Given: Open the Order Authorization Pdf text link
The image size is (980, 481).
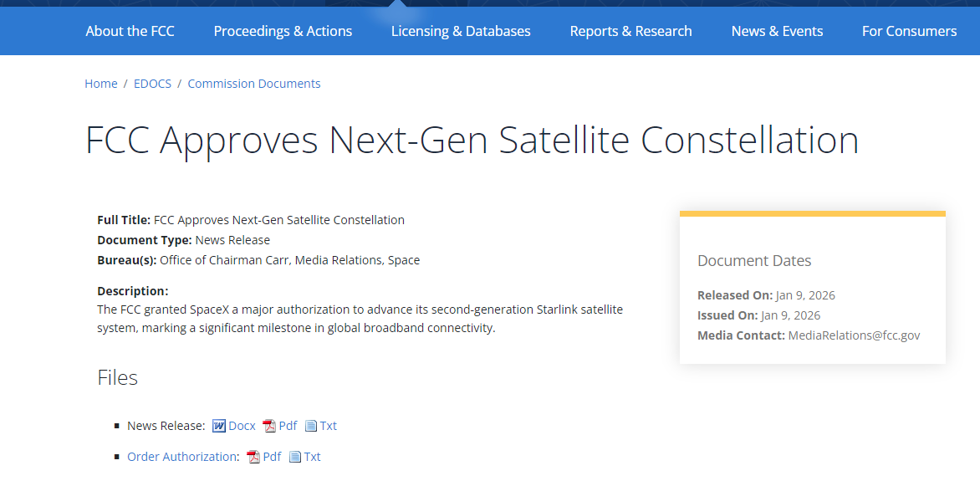Looking at the screenshot, I should [272, 457].
